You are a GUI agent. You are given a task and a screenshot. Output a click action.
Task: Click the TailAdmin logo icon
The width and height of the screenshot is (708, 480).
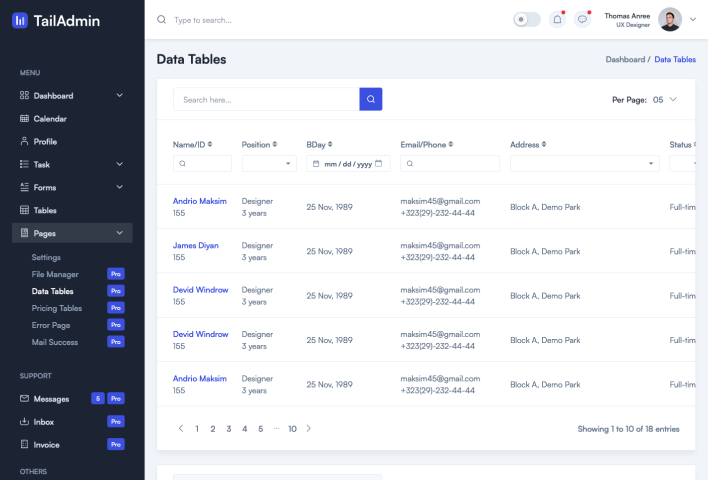point(20,20)
